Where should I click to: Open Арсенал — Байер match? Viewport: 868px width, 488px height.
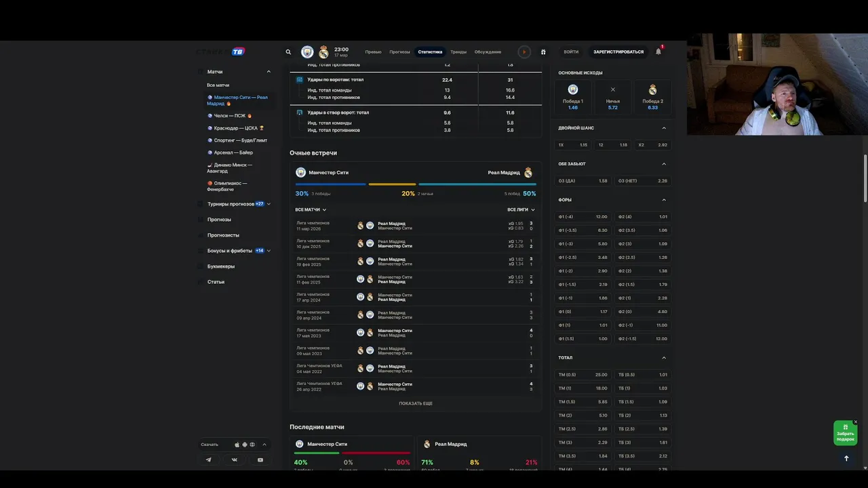tap(230, 152)
